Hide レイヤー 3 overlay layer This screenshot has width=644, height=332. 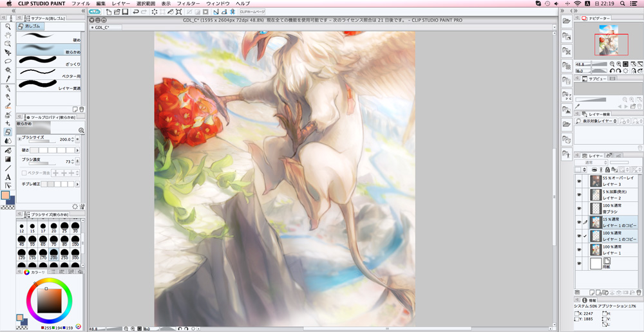(x=579, y=181)
